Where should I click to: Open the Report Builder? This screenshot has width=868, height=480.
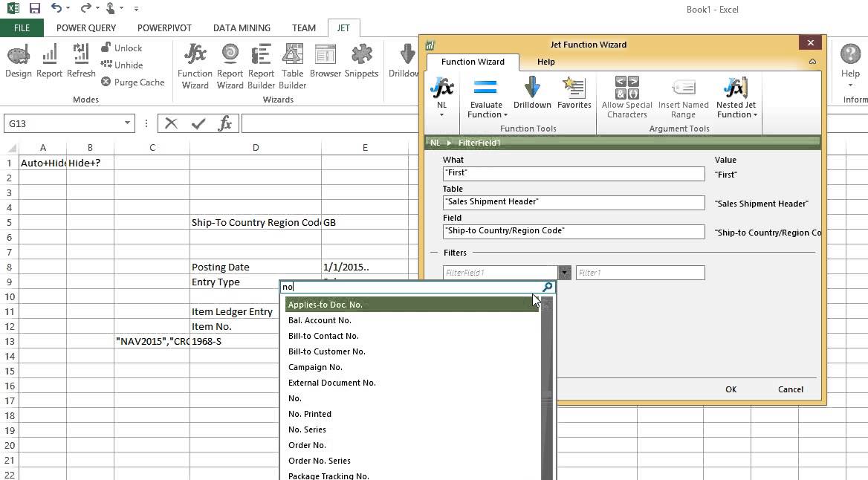pyautogui.click(x=261, y=67)
